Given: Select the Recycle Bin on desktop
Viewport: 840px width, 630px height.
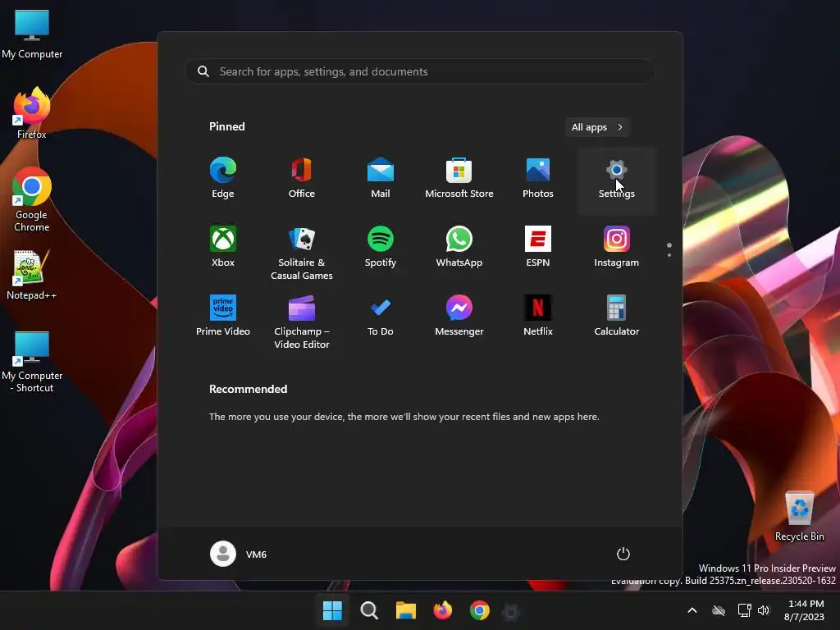Looking at the screenshot, I should pyautogui.click(x=799, y=516).
